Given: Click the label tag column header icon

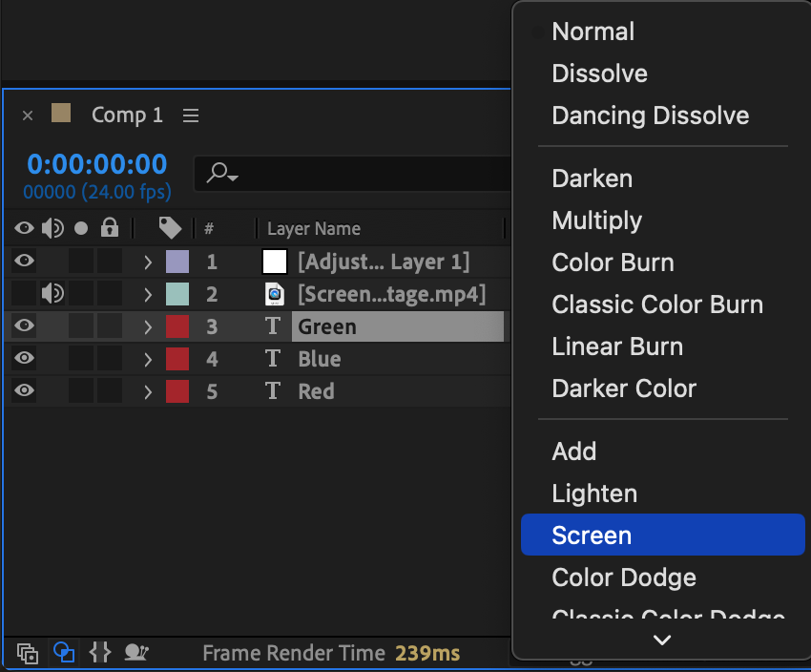Looking at the screenshot, I should pos(170,228).
